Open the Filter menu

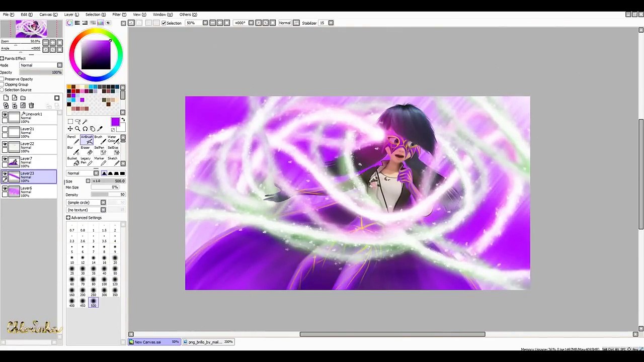[x=119, y=14]
